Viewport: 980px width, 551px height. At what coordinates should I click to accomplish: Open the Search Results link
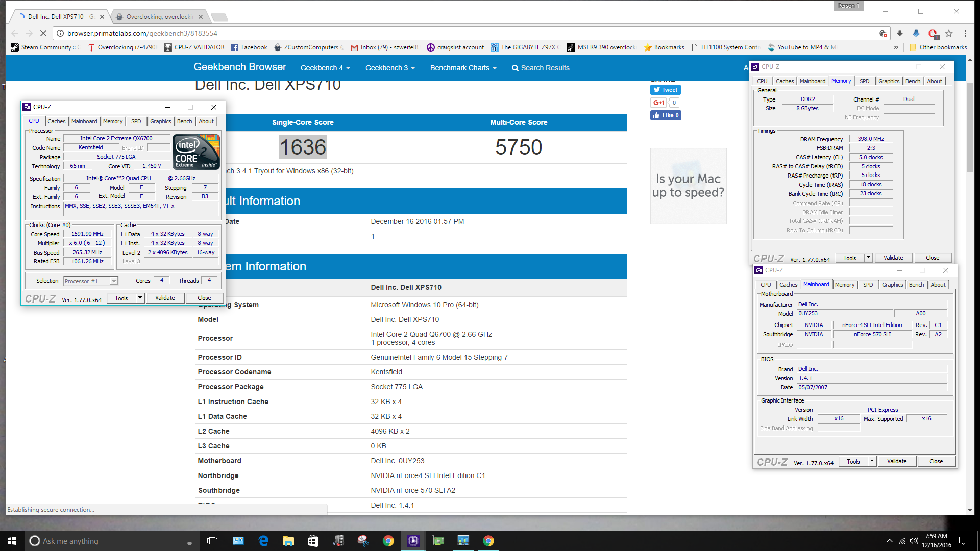[x=541, y=68]
